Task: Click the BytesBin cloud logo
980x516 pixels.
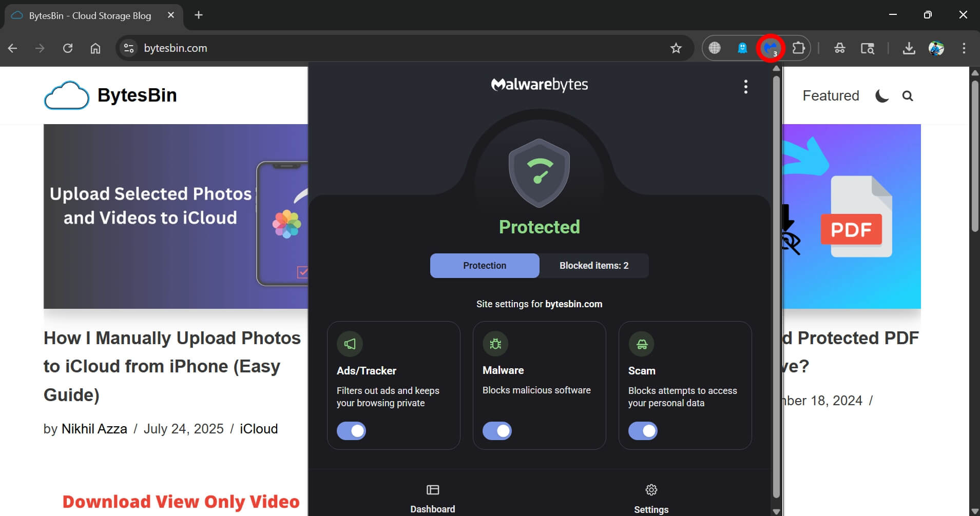Action: point(67,95)
